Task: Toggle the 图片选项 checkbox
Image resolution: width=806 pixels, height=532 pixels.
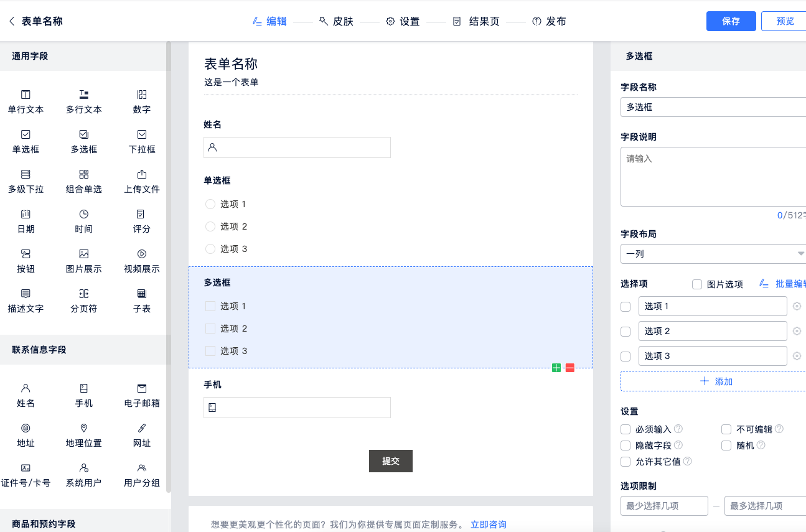Action: point(697,284)
